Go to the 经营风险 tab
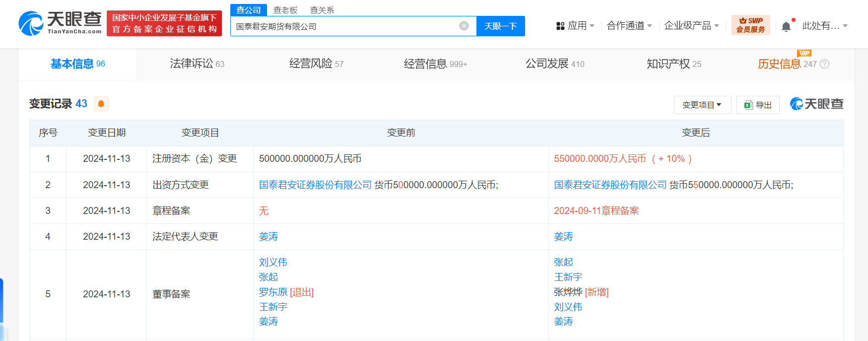The width and height of the screenshot is (868, 341). point(316,64)
